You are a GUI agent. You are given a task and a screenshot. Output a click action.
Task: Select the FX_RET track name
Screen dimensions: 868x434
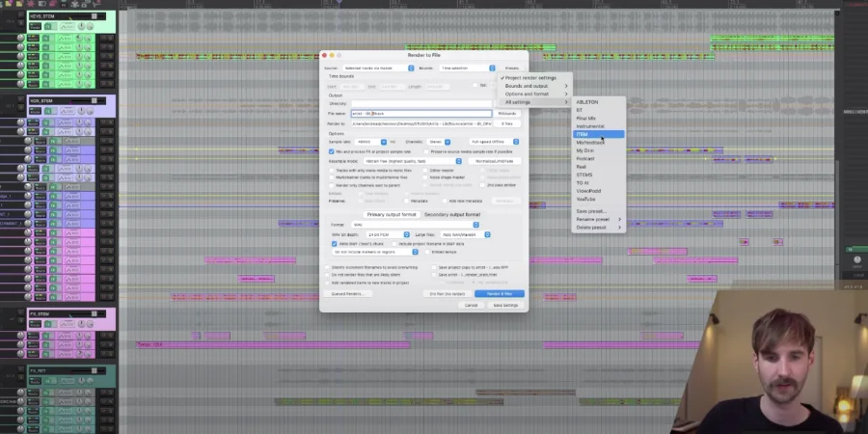click(x=38, y=371)
